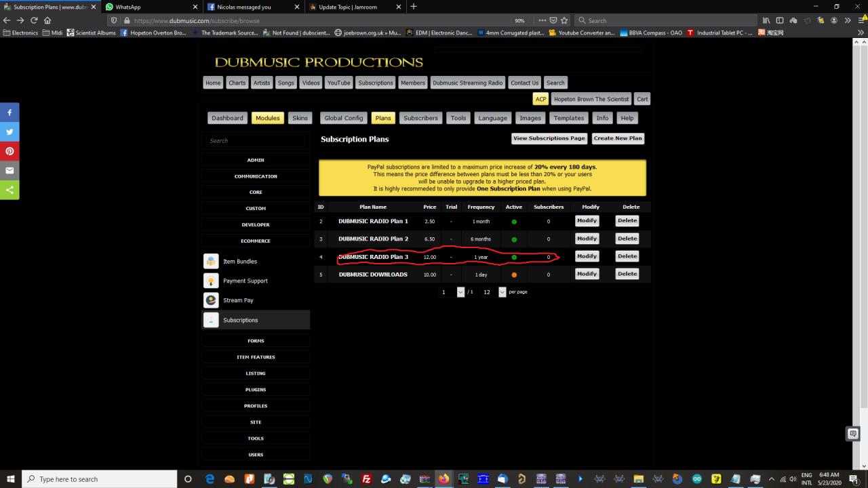868x488 pixels.
Task: Share page via the Pinterest side icon
Action: pos(9,151)
